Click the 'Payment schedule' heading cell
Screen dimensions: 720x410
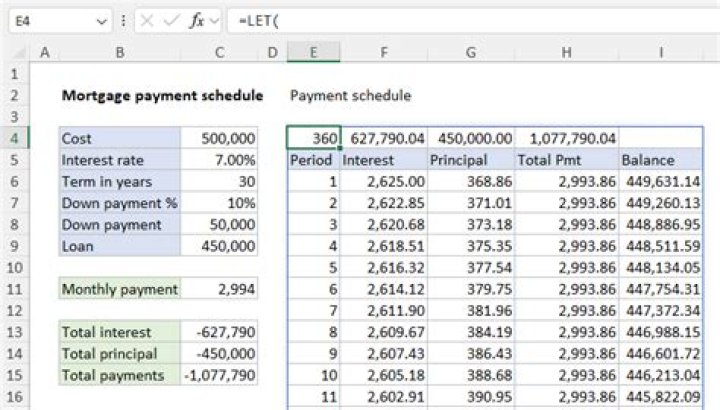pos(350,95)
